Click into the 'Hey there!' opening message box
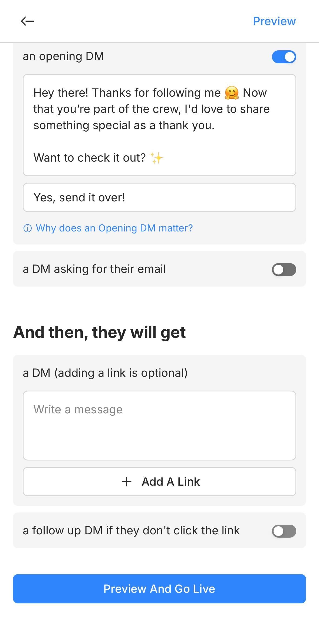The image size is (319, 644). 159,125
